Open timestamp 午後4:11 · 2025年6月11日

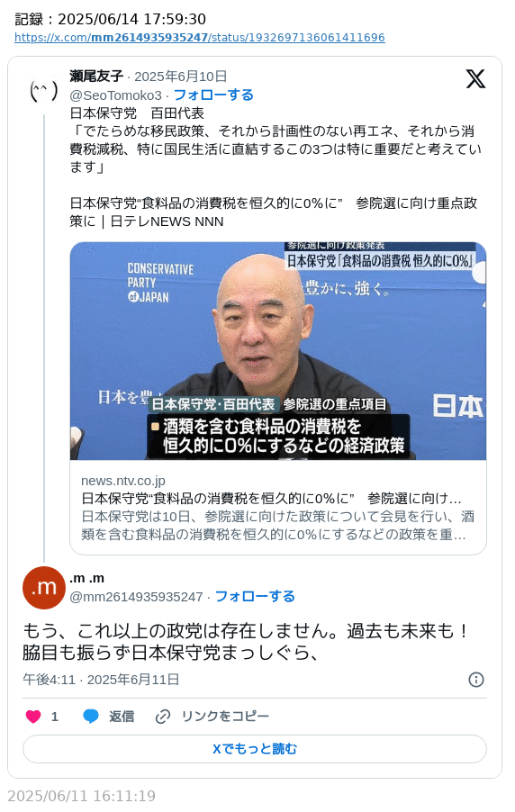(x=101, y=680)
